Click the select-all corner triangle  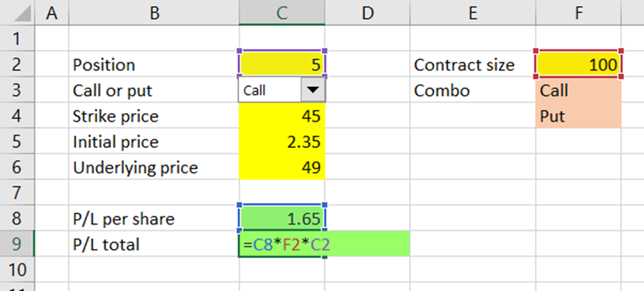(x=17, y=14)
